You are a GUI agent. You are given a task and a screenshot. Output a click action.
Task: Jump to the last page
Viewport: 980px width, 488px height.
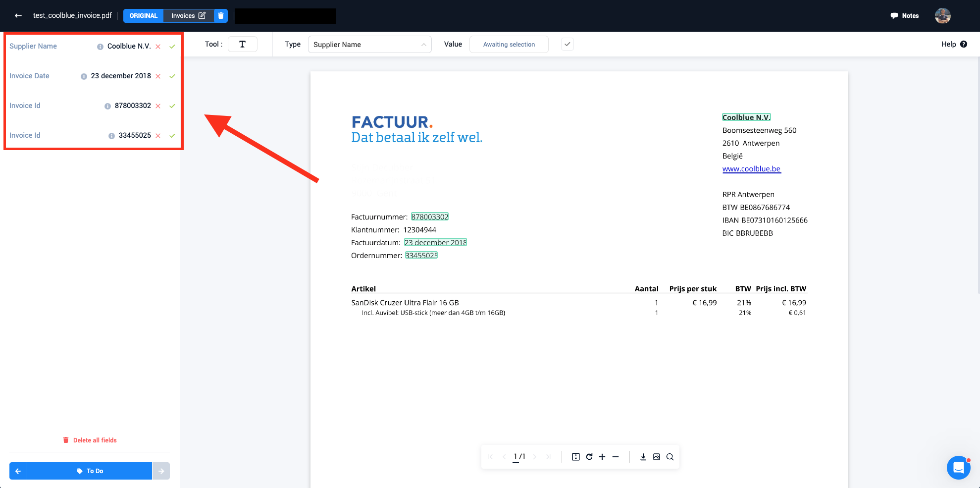click(548, 457)
